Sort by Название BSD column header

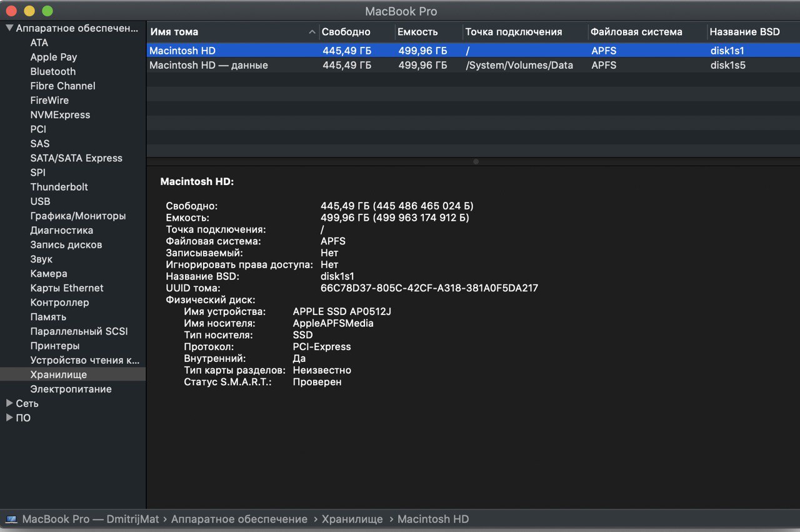[753, 32]
